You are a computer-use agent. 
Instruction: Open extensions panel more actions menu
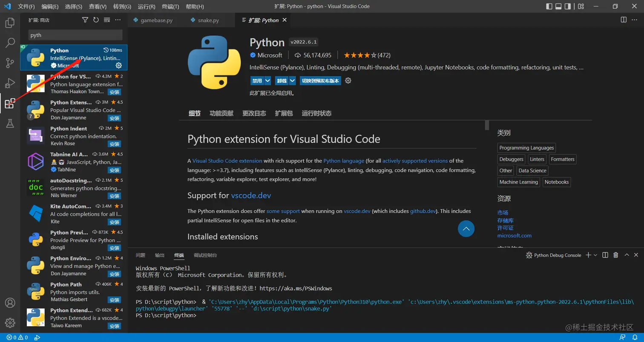click(118, 20)
